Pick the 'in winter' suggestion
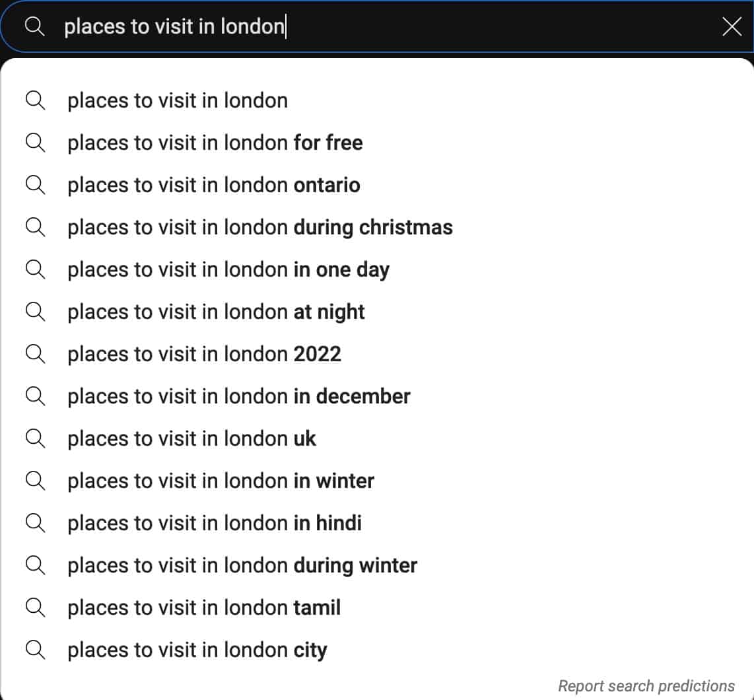The image size is (754, 700). point(377,481)
